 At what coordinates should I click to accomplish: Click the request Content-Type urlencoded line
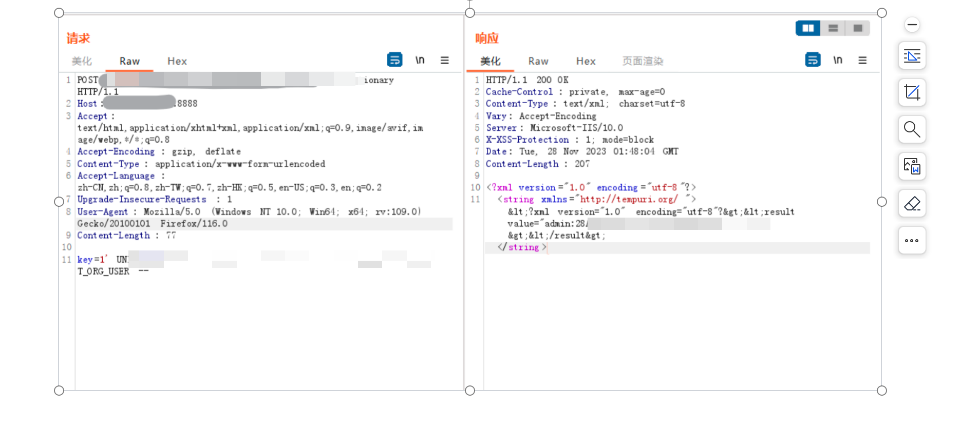pyautogui.click(x=201, y=164)
